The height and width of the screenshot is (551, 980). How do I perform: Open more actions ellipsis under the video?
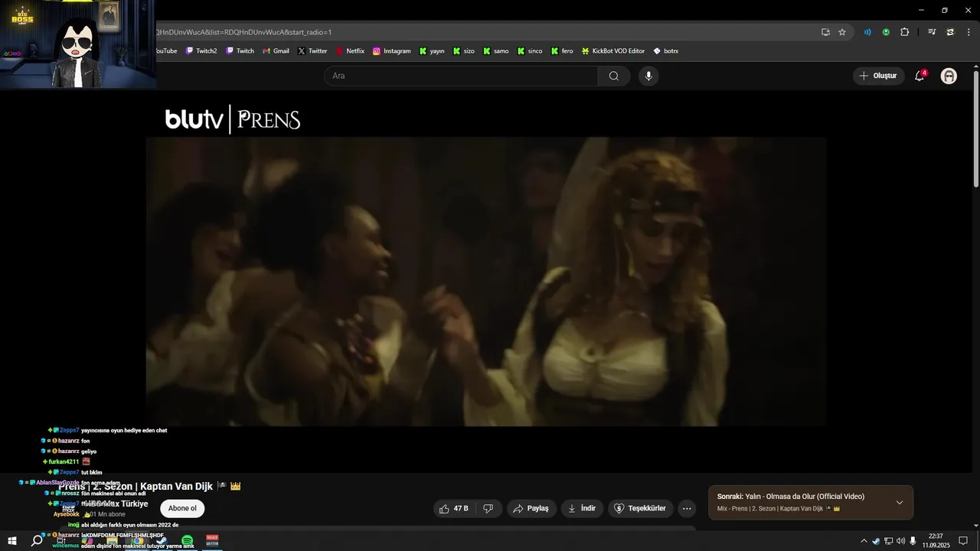coord(687,508)
